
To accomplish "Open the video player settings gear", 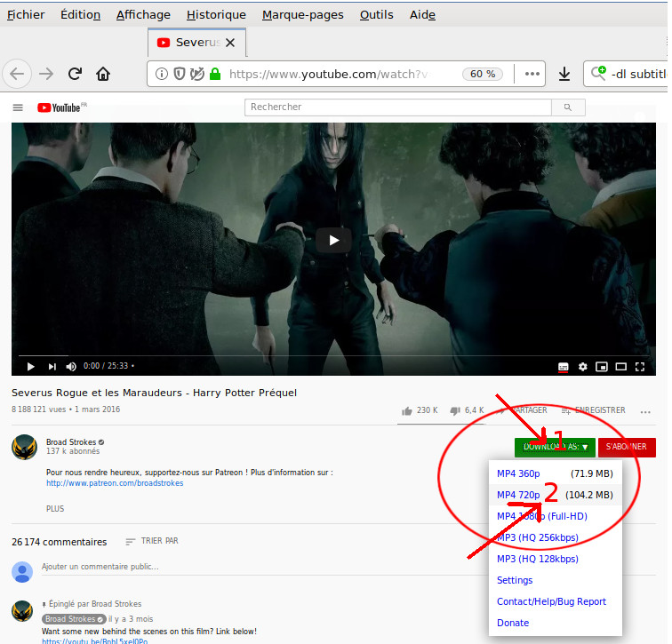I will coord(582,367).
